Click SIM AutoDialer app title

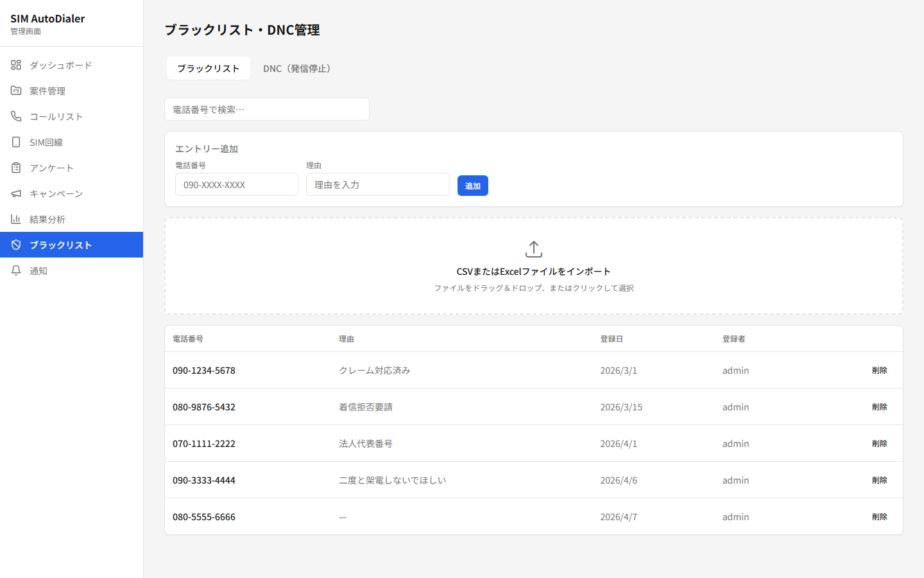[47, 19]
